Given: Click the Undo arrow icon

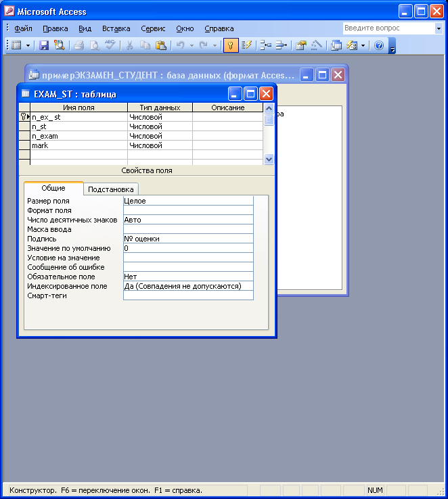Looking at the screenshot, I should click(181, 45).
